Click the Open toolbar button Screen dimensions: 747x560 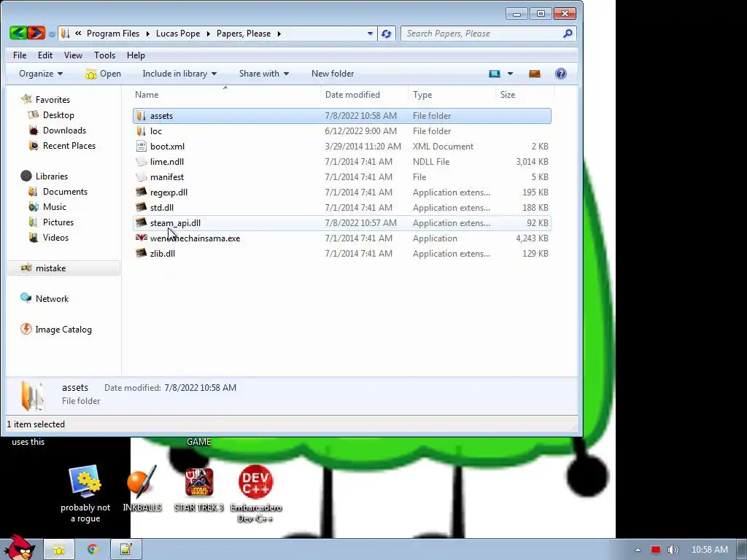click(103, 74)
